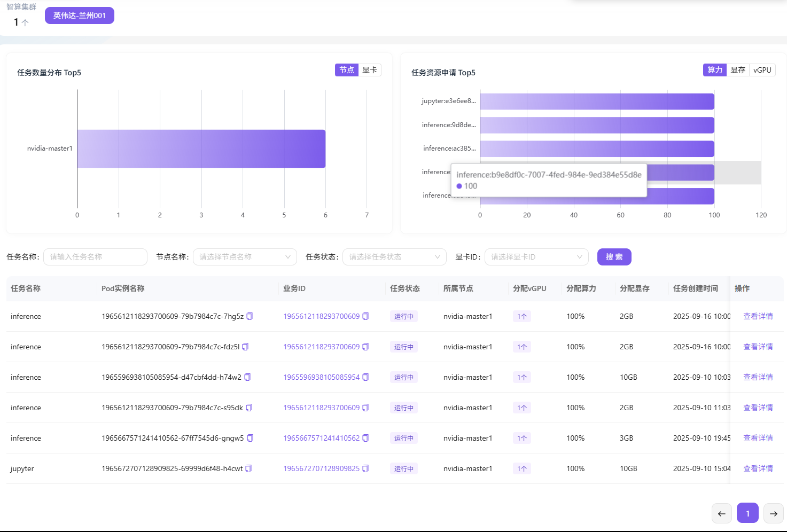Switch resource chart to vGPU view

tap(762, 70)
